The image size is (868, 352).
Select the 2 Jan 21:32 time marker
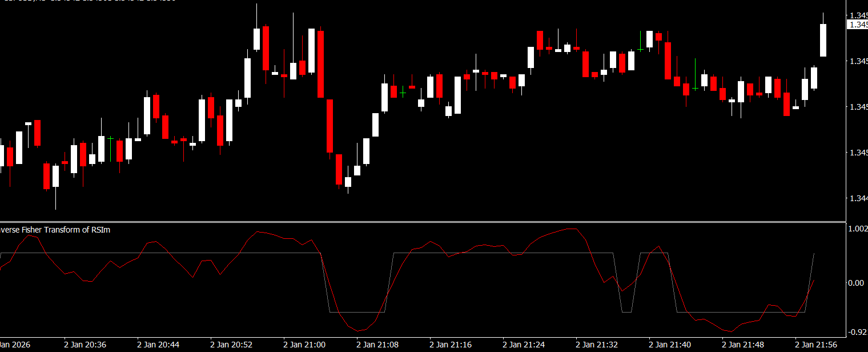[x=597, y=345]
